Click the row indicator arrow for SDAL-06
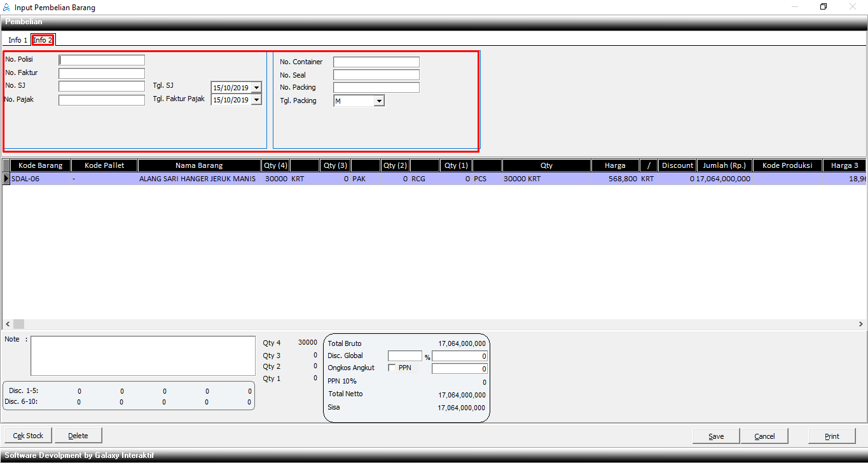This screenshot has height=463, width=868. [6, 179]
